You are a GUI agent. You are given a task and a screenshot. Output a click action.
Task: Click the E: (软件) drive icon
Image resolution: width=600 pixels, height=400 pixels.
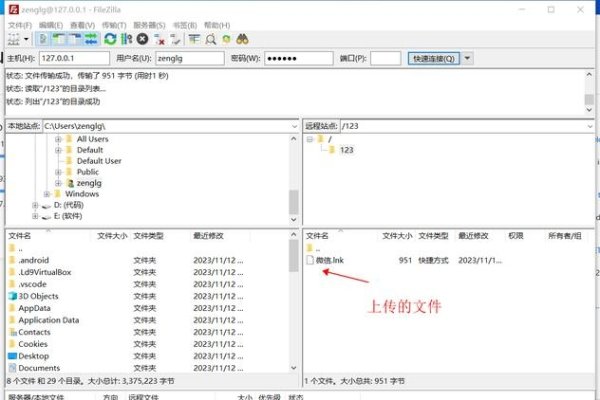click(x=46, y=217)
